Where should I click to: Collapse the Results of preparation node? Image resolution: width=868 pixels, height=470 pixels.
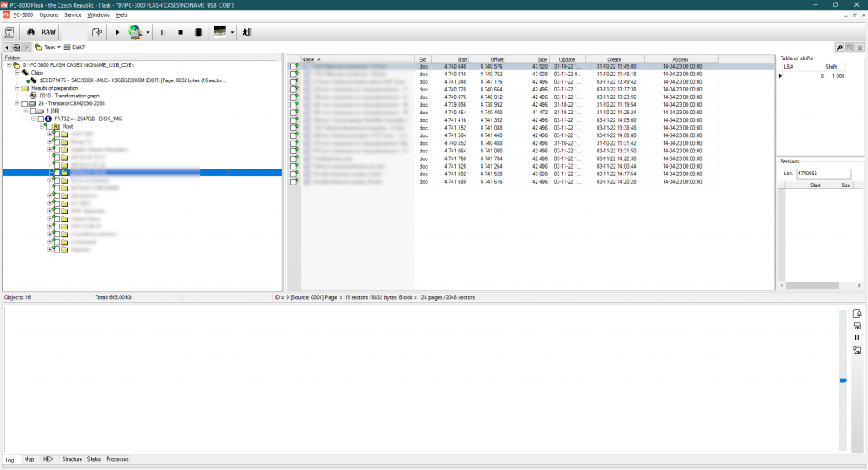pyautogui.click(x=15, y=88)
